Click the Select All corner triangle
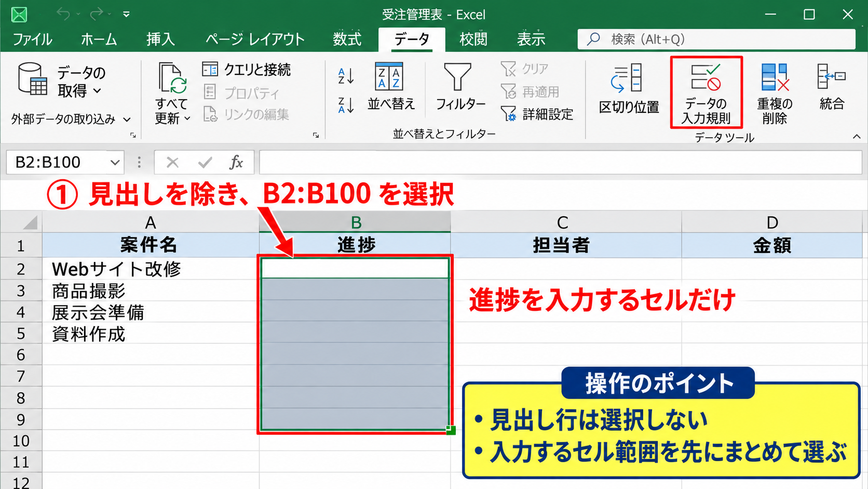This screenshot has width=868, height=489. pos(30,222)
